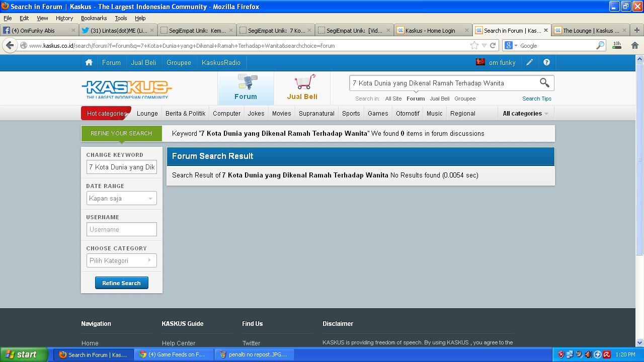Open the Regional category

pos(463,113)
